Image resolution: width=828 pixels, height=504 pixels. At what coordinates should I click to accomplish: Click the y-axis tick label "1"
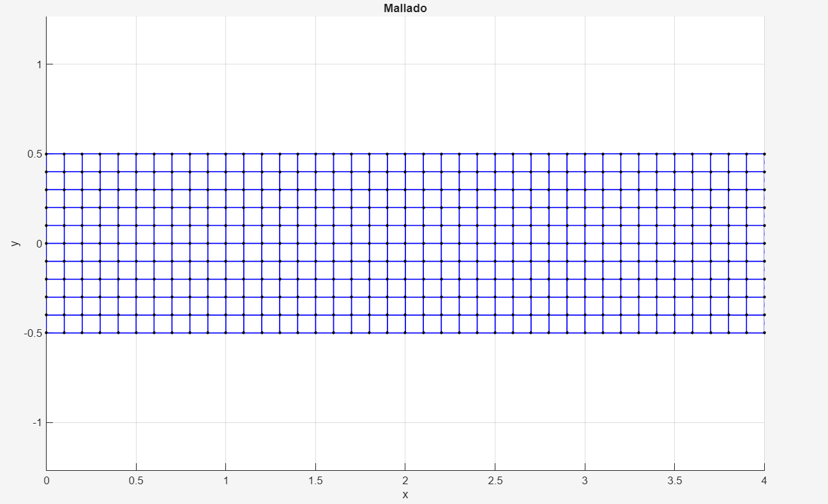click(38, 64)
